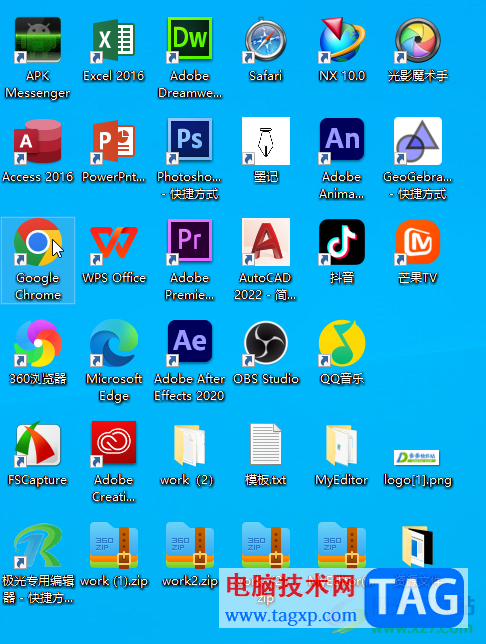Click the AutoCAD 2022 icon
The image size is (486, 644).
pyautogui.click(x=266, y=242)
